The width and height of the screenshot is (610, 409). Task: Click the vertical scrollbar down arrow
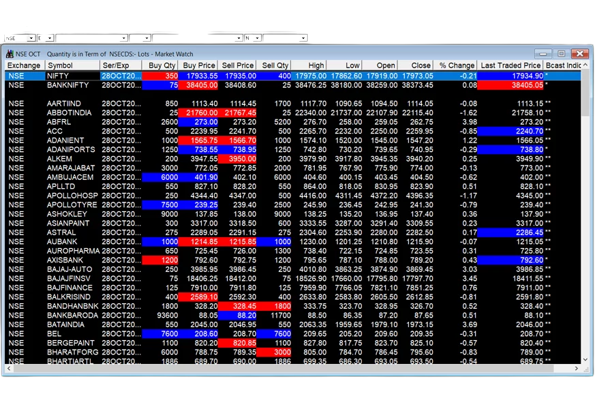click(585, 360)
